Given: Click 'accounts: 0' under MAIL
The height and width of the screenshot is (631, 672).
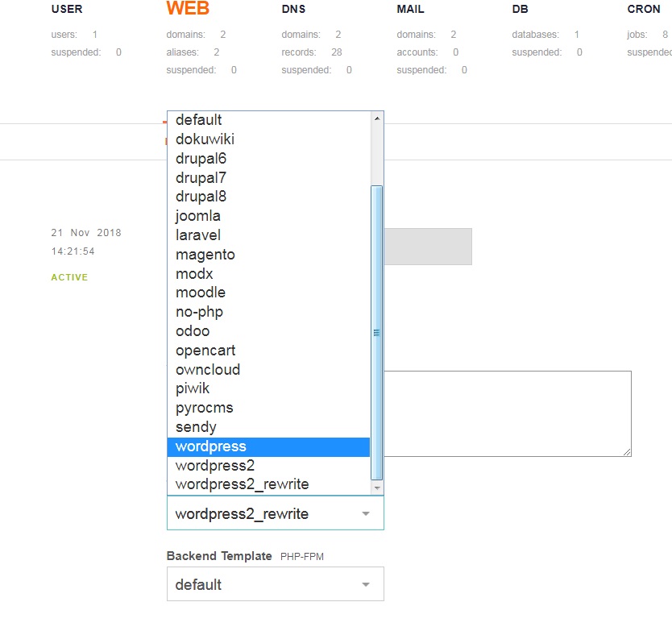Looking at the screenshot, I should click(427, 52).
